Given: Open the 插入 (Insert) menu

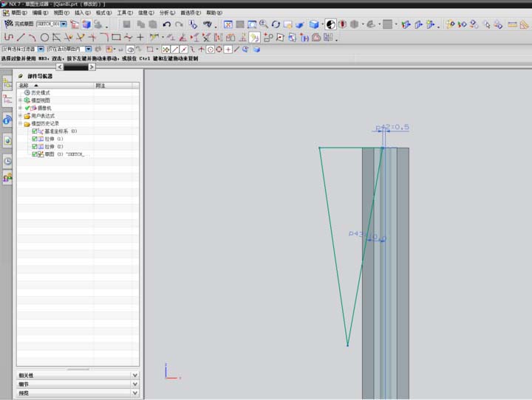Looking at the screenshot, I should (83, 13).
